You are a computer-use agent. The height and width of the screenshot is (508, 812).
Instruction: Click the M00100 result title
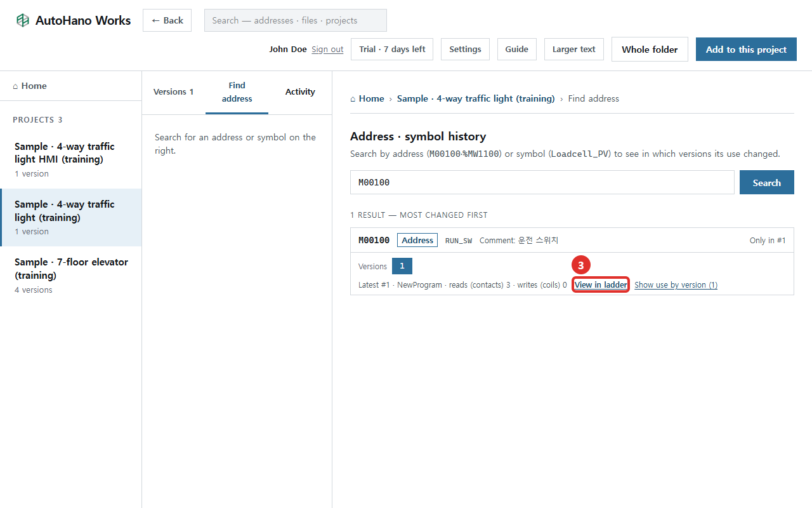tap(374, 240)
